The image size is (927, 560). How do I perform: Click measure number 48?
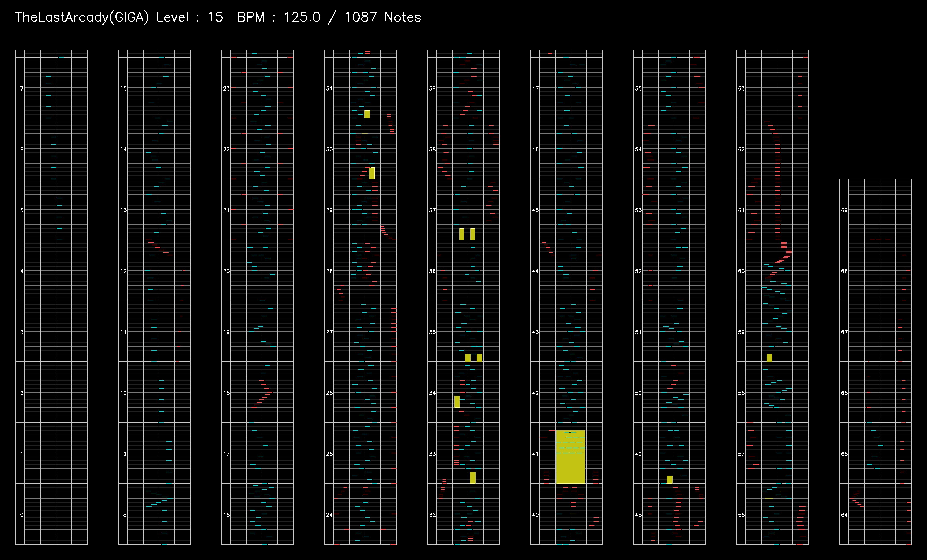pyautogui.click(x=639, y=515)
